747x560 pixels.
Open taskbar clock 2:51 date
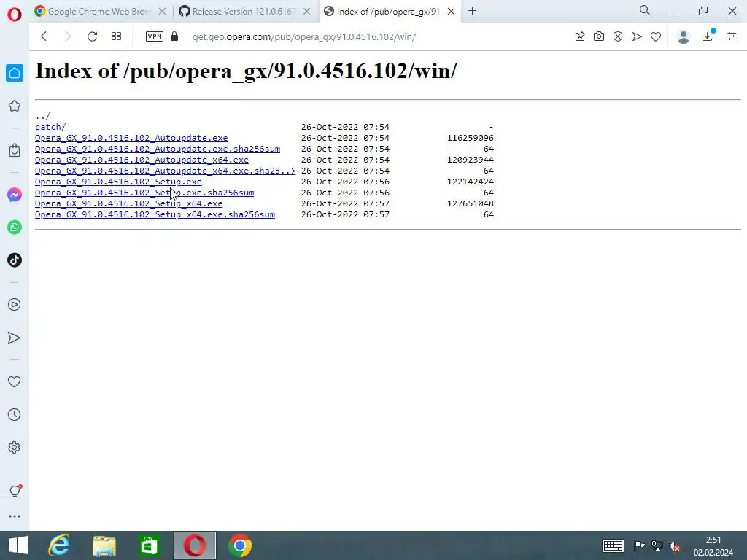tap(713, 546)
